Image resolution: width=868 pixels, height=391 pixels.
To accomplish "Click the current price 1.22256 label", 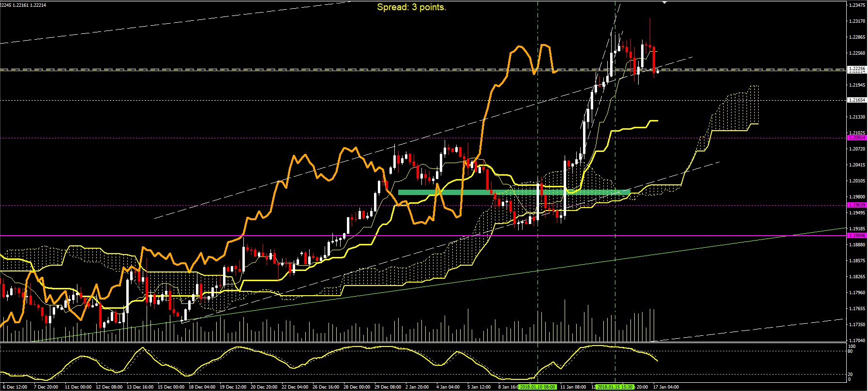I will (x=856, y=69).
